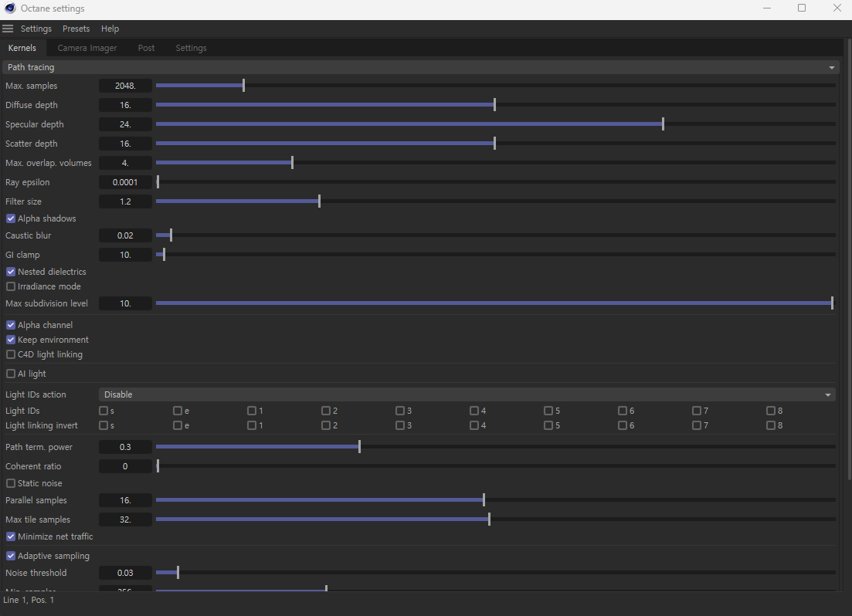Viewport: 852px width, 616px height.
Task: Minimize the Octane settings window
Action: pos(767,8)
